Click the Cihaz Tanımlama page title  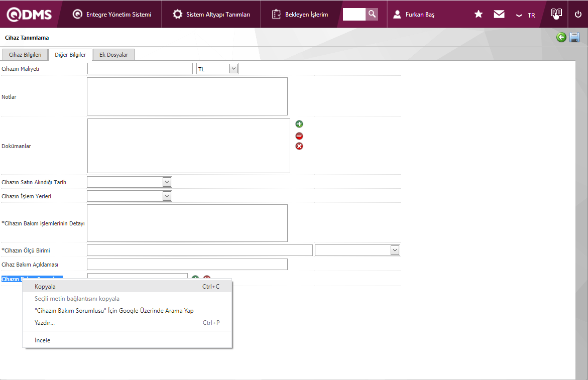tap(27, 38)
